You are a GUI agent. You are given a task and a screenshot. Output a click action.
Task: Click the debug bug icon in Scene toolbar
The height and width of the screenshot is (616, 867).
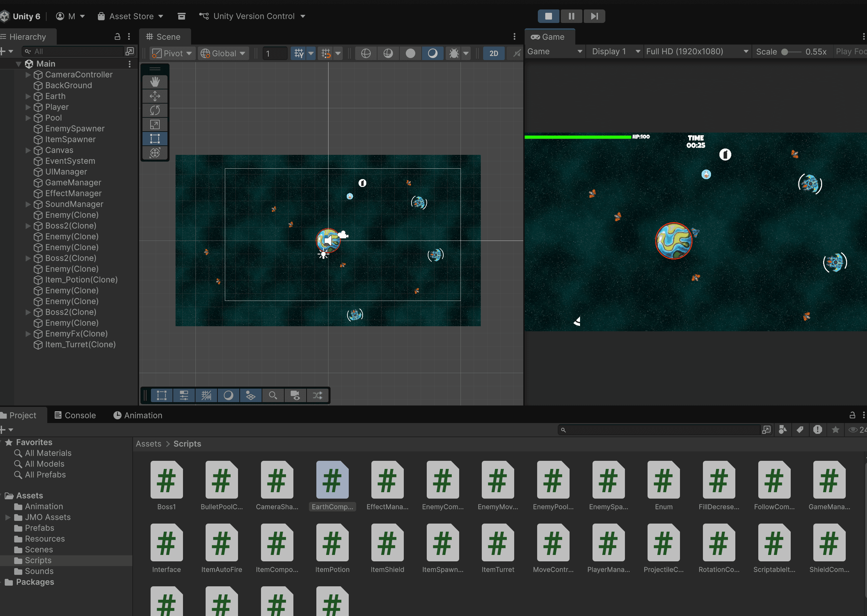coord(455,53)
